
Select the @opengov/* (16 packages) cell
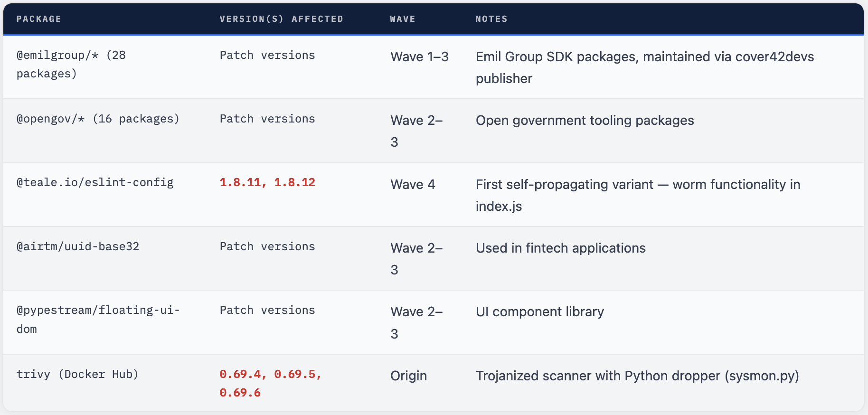click(x=98, y=119)
